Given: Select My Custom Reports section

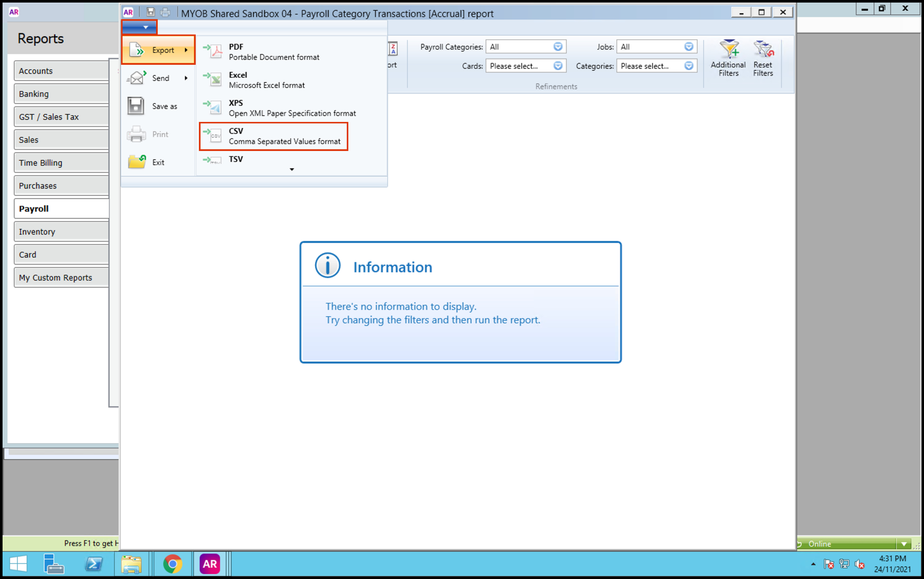Looking at the screenshot, I should click(x=61, y=278).
